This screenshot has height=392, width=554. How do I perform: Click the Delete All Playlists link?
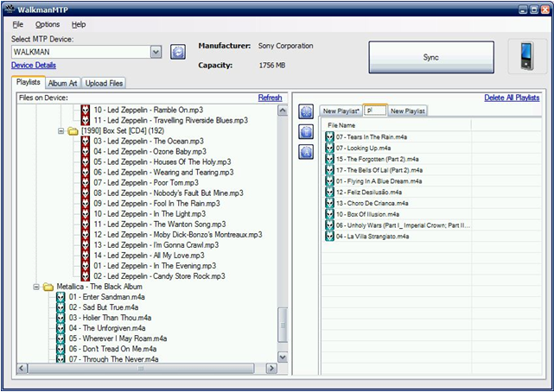pos(512,98)
